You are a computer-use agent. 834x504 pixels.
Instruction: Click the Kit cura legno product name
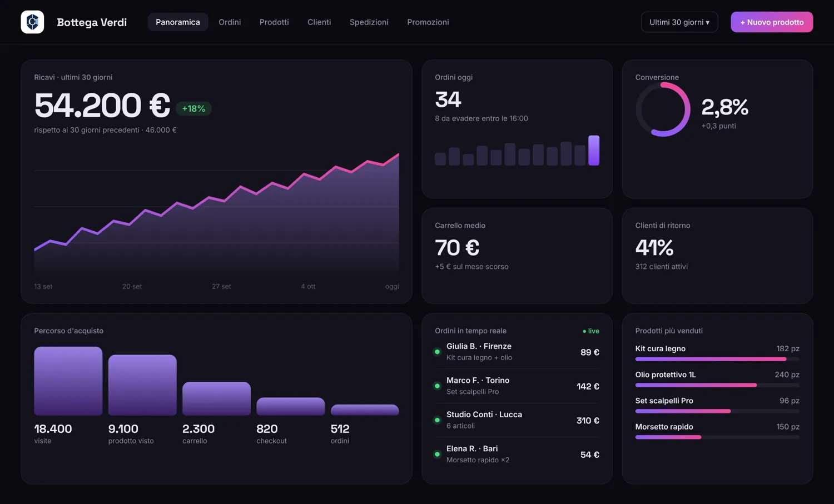point(661,348)
